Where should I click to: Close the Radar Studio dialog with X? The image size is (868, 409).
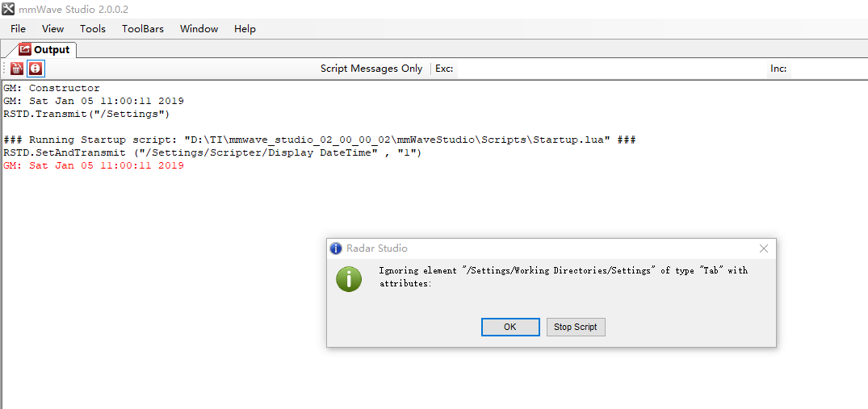763,248
